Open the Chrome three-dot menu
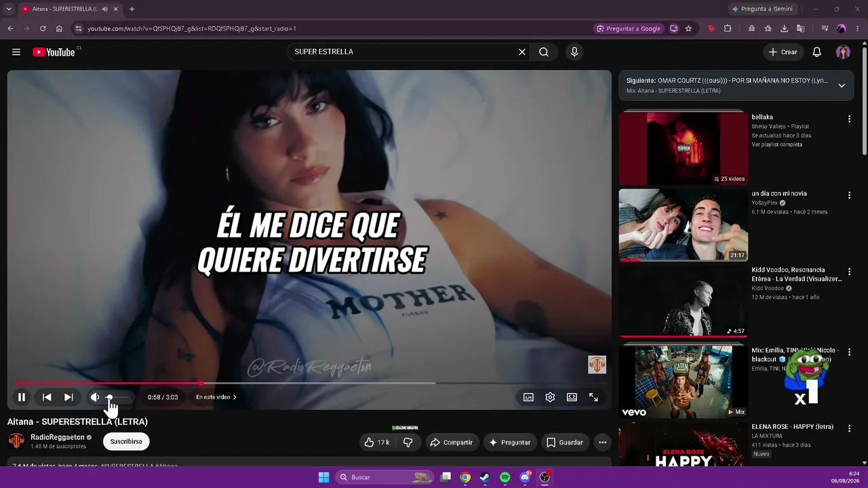The width and height of the screenshot is (868, 488). pos(858,28)
